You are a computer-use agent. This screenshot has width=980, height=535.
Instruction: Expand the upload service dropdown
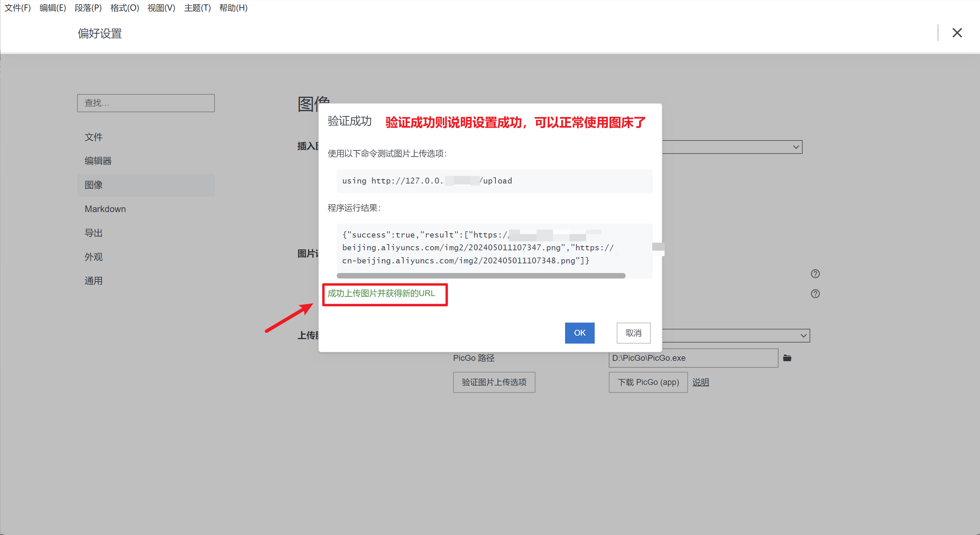[736, 335]
